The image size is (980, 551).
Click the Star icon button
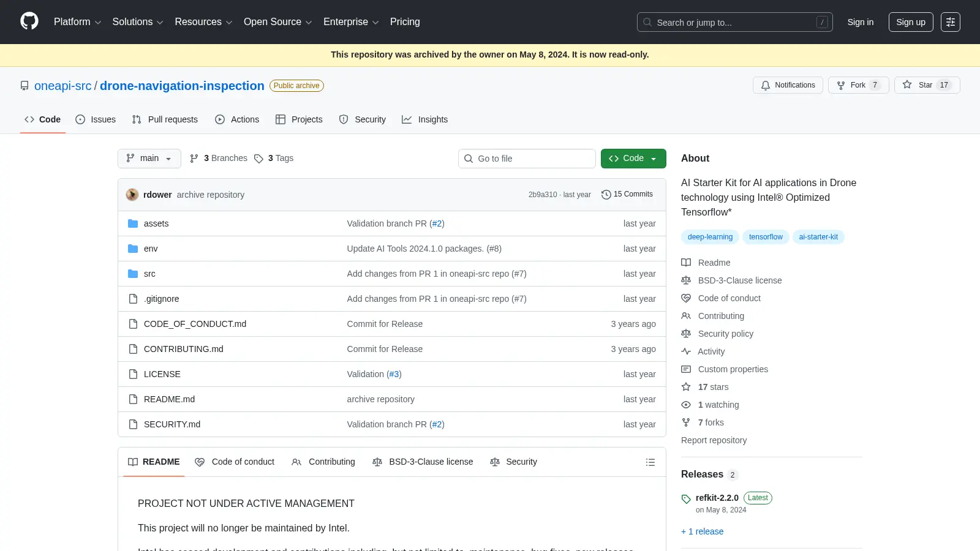(x=907, y=84)
